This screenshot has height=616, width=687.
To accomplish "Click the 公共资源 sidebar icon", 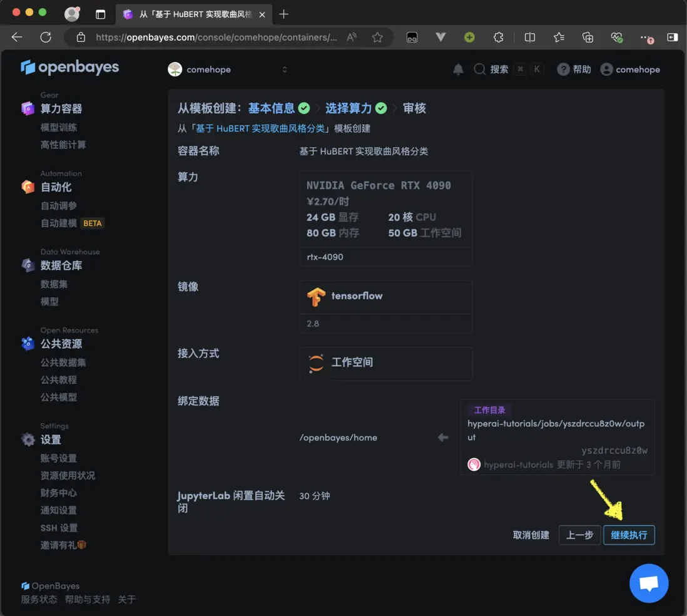I will [28, 344].
